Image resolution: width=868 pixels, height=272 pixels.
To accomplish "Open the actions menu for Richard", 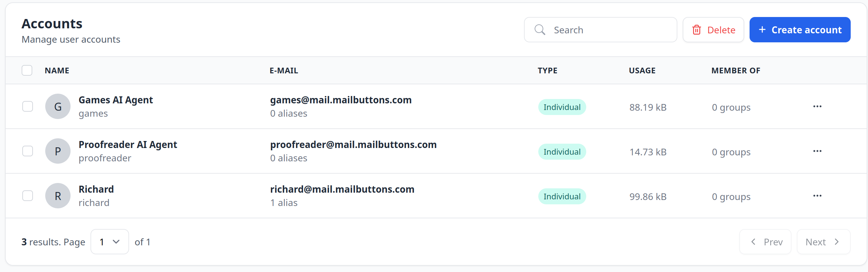I will point(817,196).
